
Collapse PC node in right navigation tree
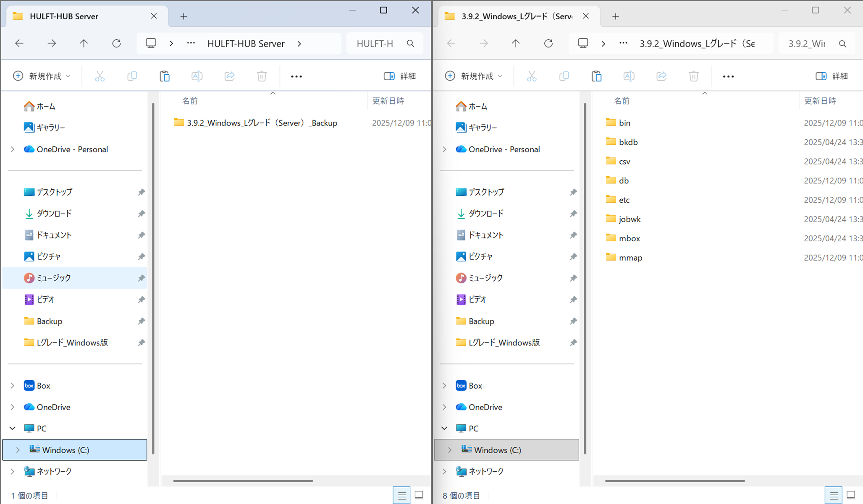[x=444, y=428]
